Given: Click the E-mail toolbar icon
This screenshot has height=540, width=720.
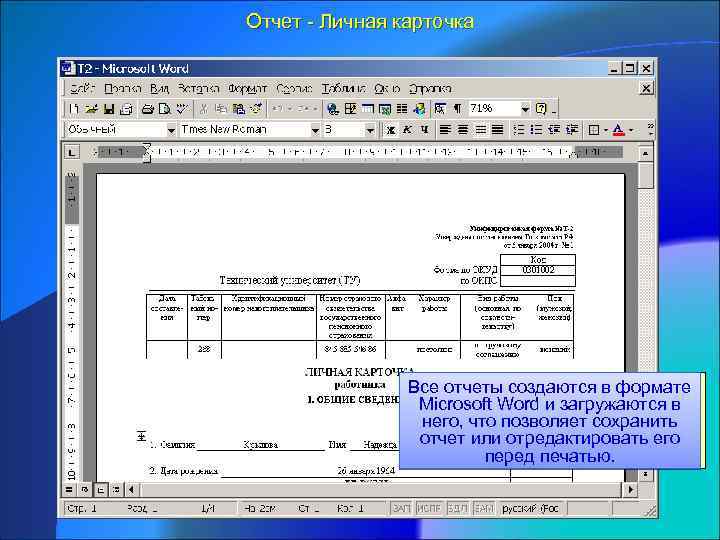Looking at the screenshot, I should (x=126, y=109).
